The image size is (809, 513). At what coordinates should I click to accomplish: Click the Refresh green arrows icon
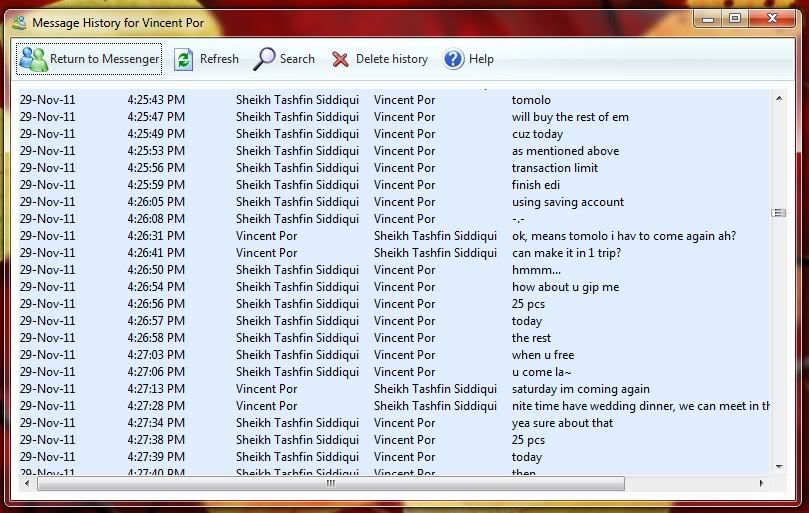pos(183,59)
